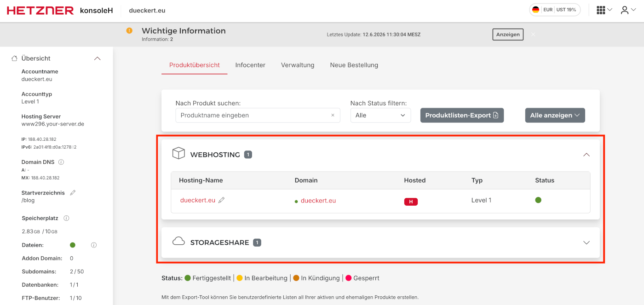The width and height of the screenshot is (644, 305).
Task: Click the FTP-Benutzer 1 / 10 value
Action: [x=75, y=298]
